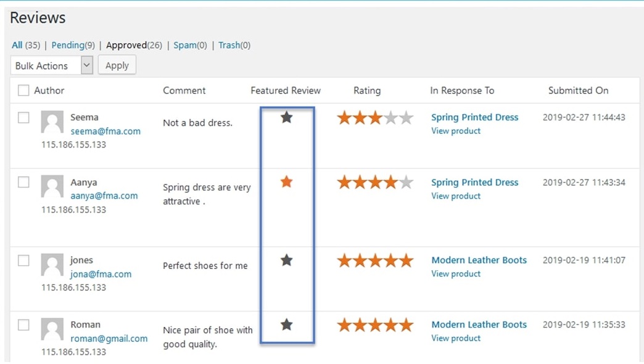Check the box for Seema's review
Image resolution: width=644 pixels, height=364 pixels.
click(x=23, y=117)
